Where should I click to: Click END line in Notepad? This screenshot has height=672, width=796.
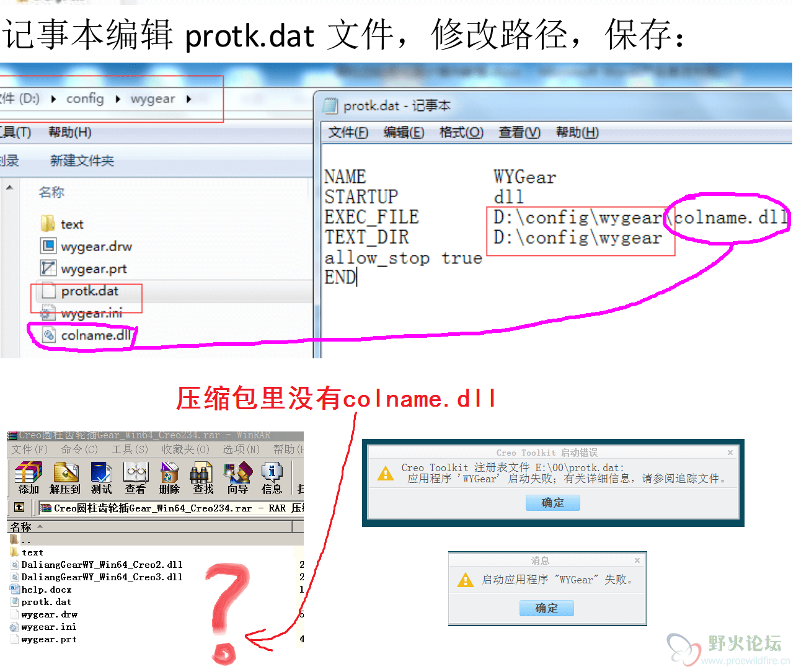[x=340, y=278]
